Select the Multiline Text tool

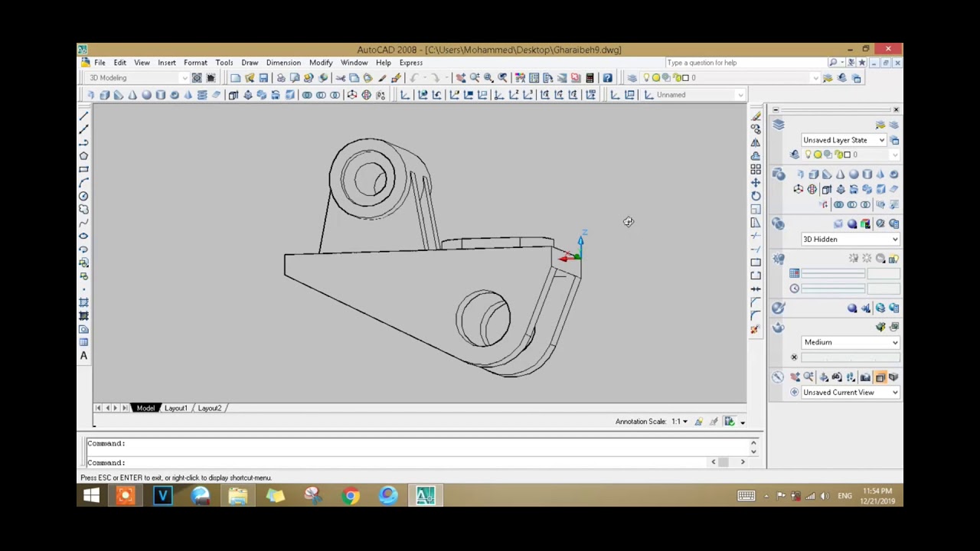click(x=83, y=356)
